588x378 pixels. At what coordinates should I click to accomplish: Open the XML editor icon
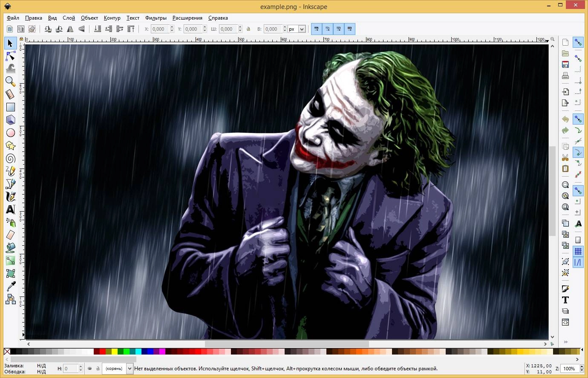[x=565, y=322]
